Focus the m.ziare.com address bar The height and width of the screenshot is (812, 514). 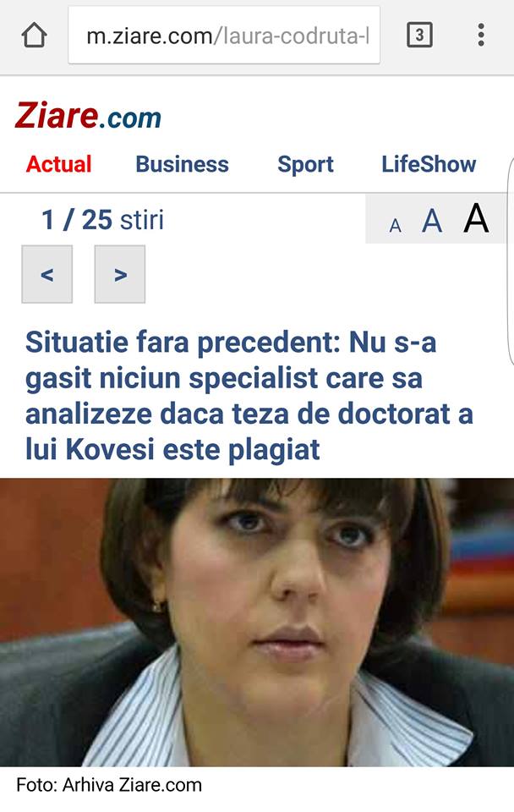click(x=224, y=36)
